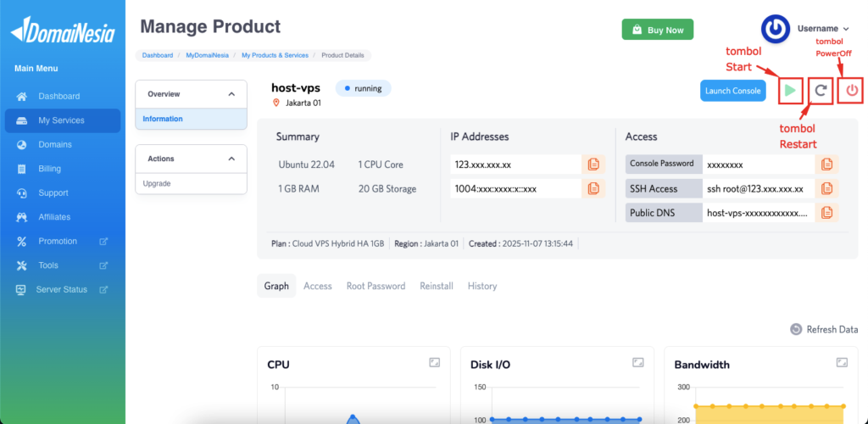This screenshot has width=868, height=424.
Task: Click the Restart VPS circular arrow icon
Action: point(821,91)
